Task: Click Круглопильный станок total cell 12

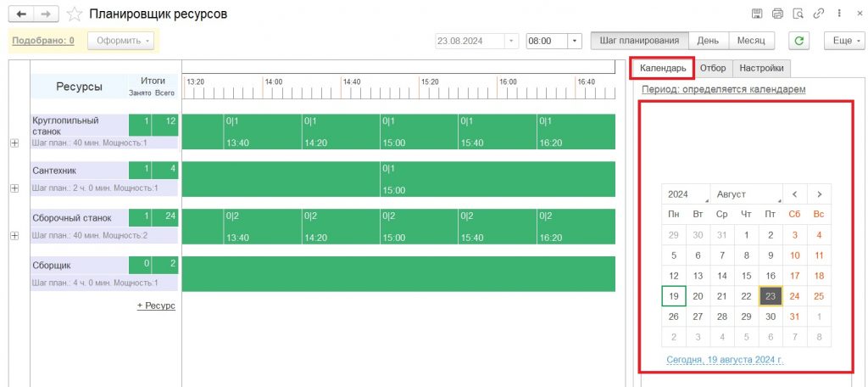Action: 165,125
